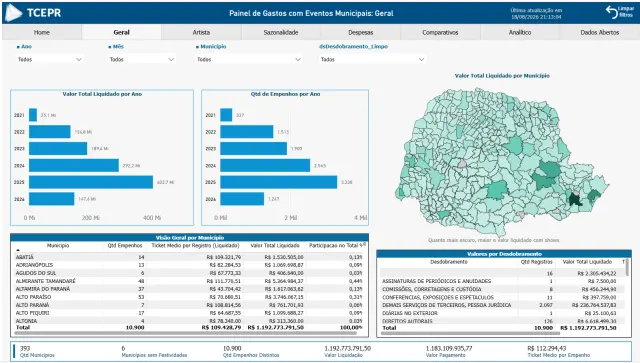Click the Ticket Medio por Empenho card
The image size is (640, 363).
558,352
